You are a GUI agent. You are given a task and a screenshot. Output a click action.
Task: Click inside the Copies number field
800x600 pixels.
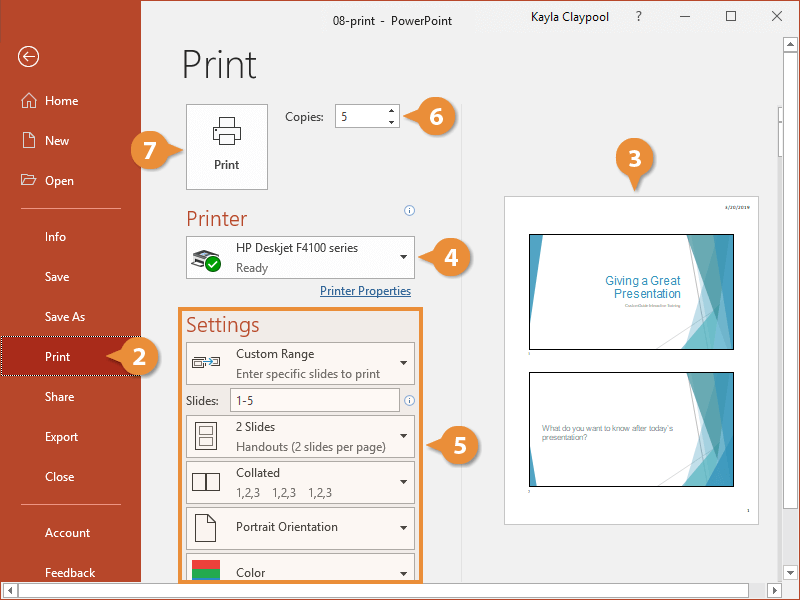pos(361,116)
